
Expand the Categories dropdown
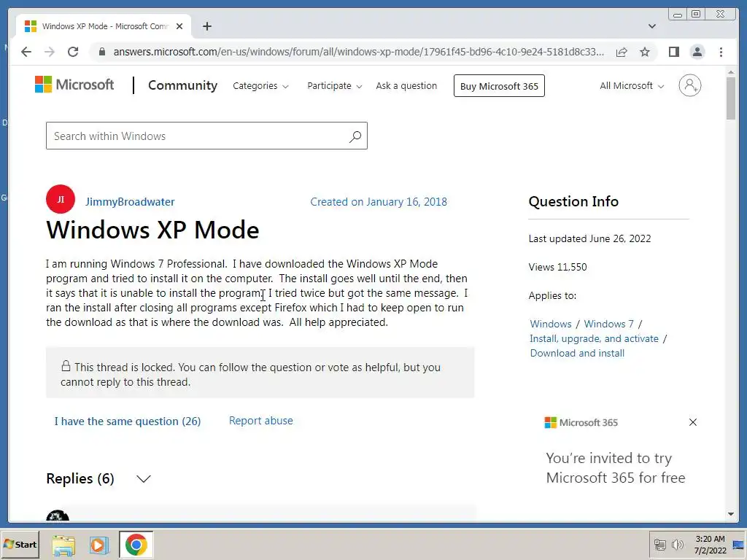tap(260, 86)
